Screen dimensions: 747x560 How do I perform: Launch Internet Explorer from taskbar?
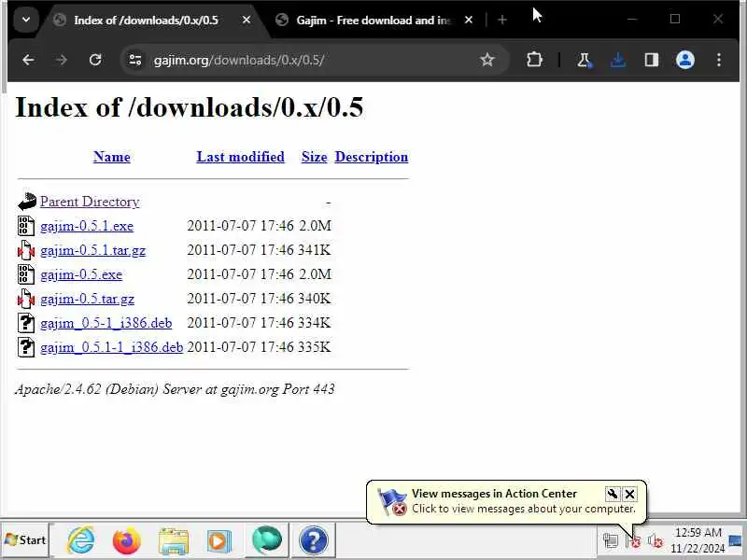tap(80, 540)
